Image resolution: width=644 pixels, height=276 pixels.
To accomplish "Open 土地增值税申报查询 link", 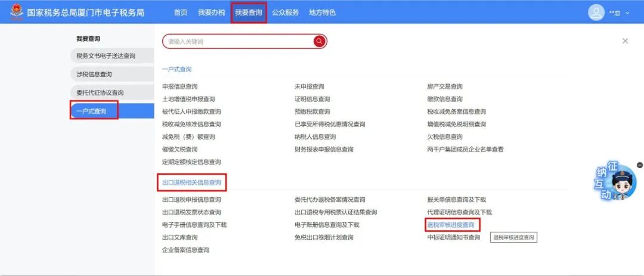I will coord(188,99).
